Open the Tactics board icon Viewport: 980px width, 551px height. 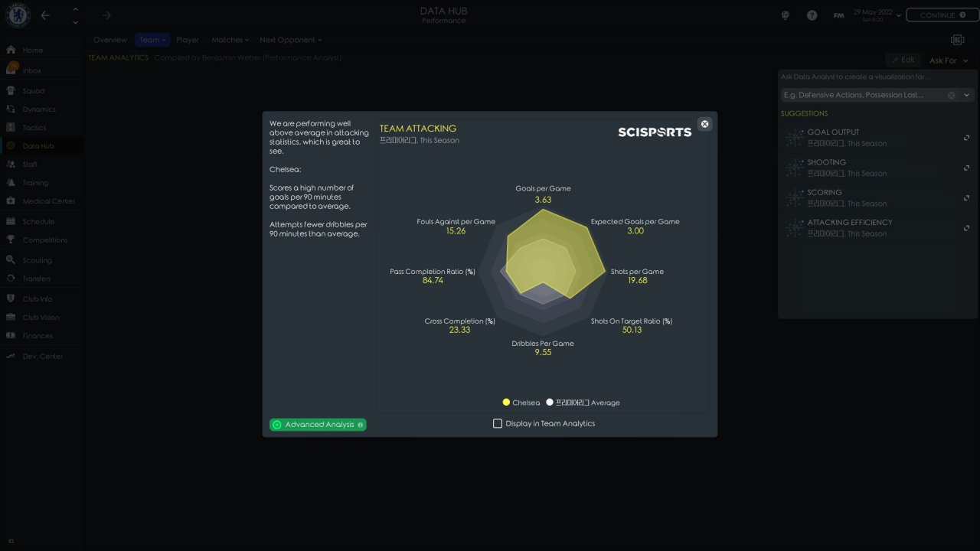point(11,128)
